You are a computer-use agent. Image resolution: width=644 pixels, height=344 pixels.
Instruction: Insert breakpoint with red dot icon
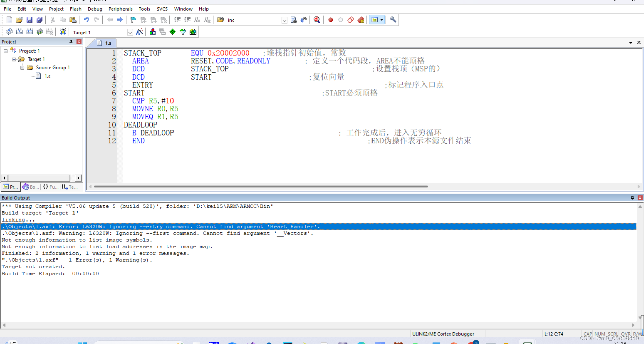[x=330, y=20]
